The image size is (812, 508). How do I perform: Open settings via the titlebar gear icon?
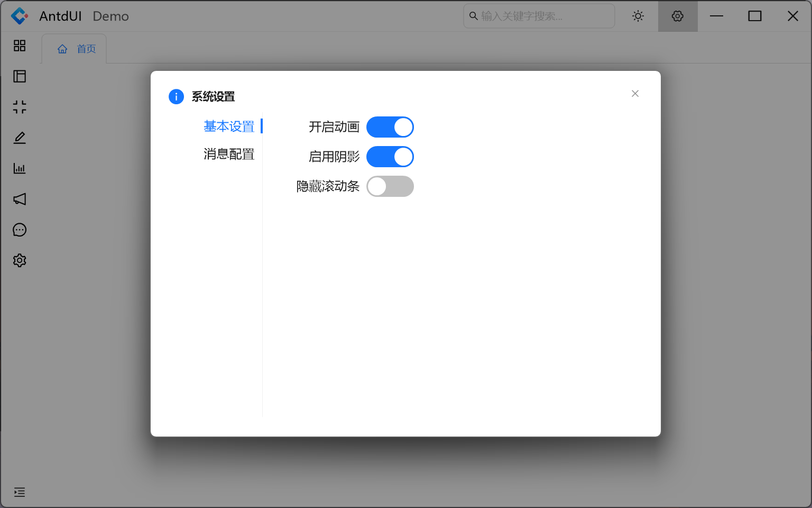(x=677, y=16)
